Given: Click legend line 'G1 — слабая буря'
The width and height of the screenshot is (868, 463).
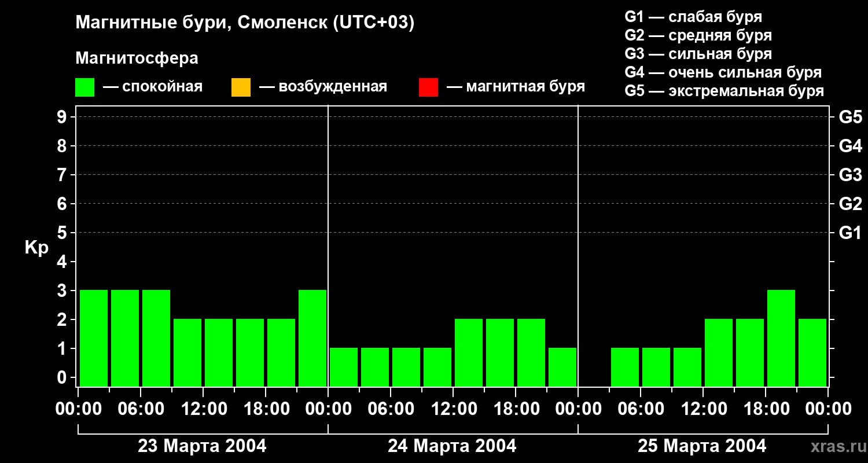Looking at the screenshot, I should 693,17.
